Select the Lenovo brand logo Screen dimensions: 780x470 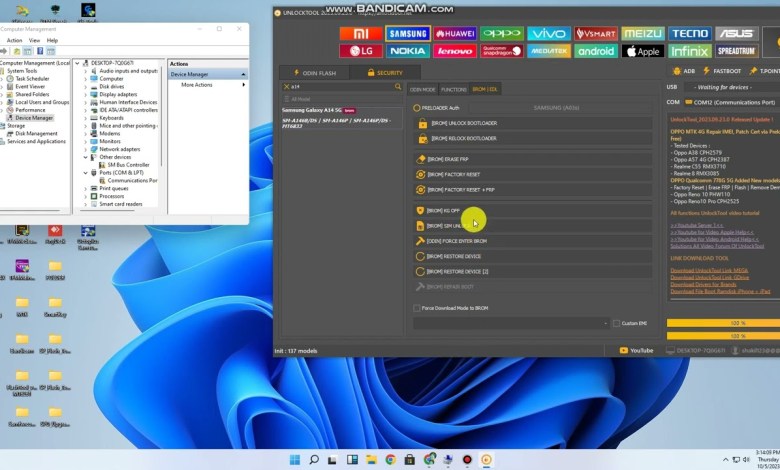tap(455, 51)
